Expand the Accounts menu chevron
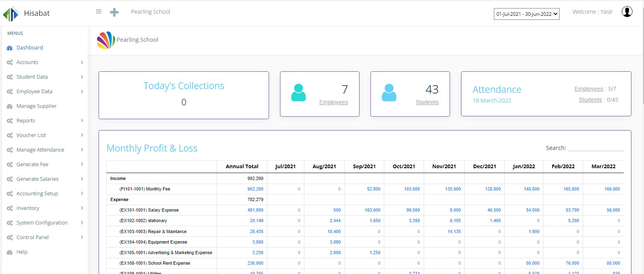The width and height of the screenshot is (644, 274). 82,62
